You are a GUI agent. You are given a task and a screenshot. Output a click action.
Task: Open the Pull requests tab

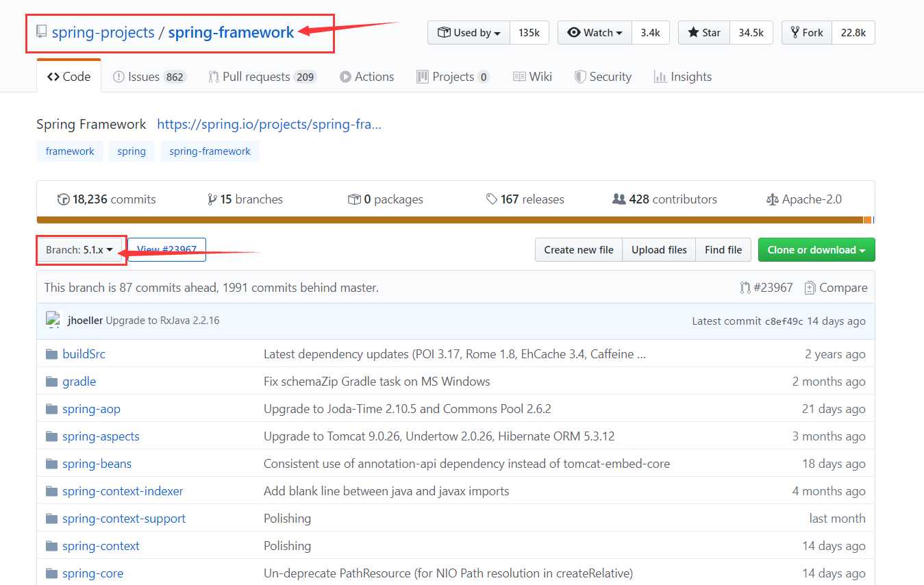pos(262,77)
